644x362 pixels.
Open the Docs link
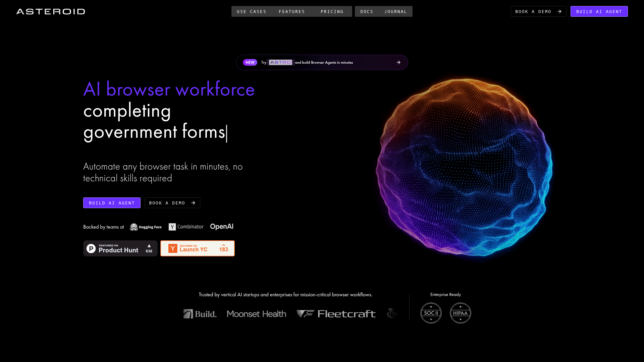367,12
